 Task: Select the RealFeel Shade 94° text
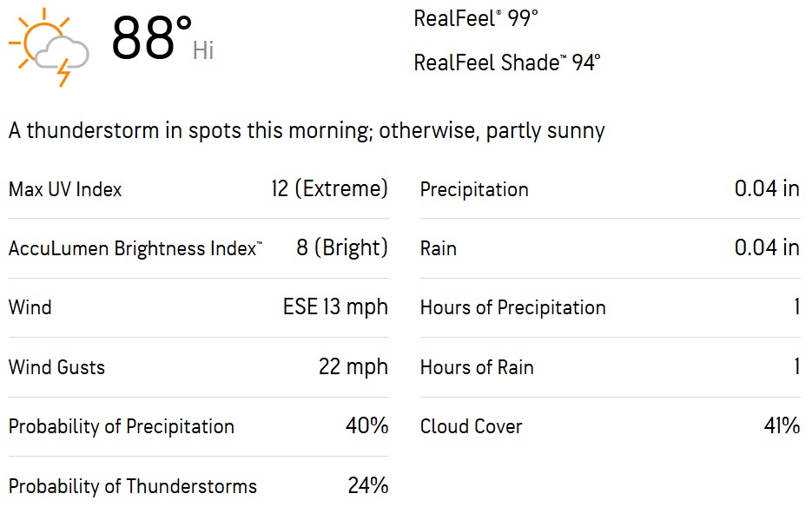point(507,63)
